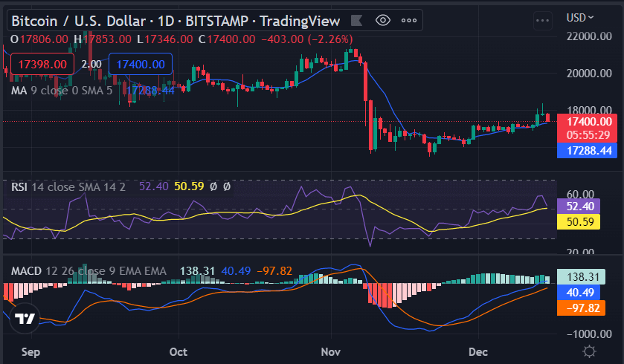This screenshot has width=624, height=364.
Task: Click the blue buy price 17400.00 button
Action: pyautogui.click(x=141, y=65)
